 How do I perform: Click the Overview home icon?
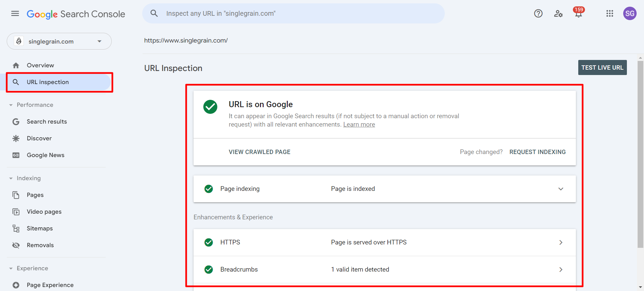(16, 65)
